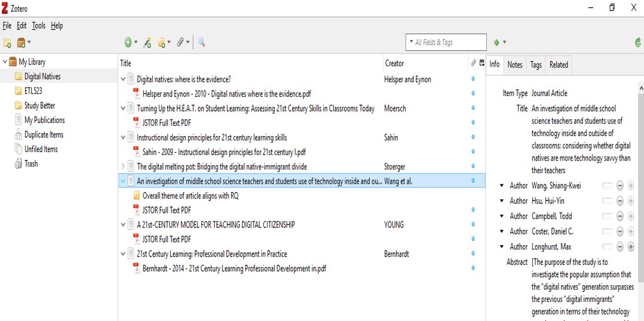This screenshot has width=644, height=321.
Task: Open the search mode dropdown arrow
Action: point(411,42)
